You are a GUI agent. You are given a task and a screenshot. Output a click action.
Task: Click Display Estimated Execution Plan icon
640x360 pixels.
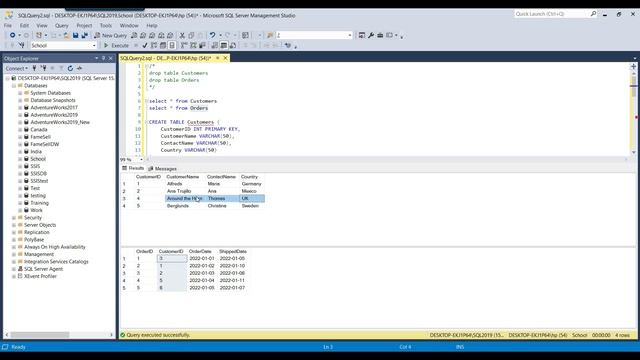click(153, 45)
